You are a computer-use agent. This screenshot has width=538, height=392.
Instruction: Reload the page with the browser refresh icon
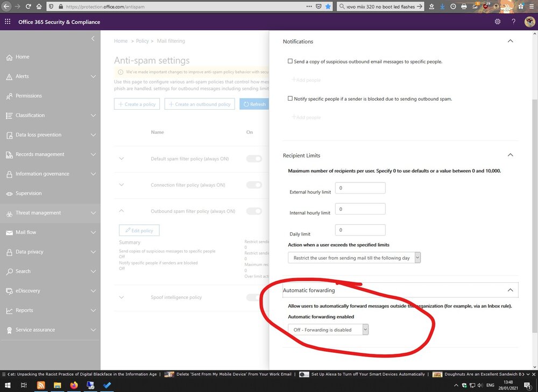29,6
